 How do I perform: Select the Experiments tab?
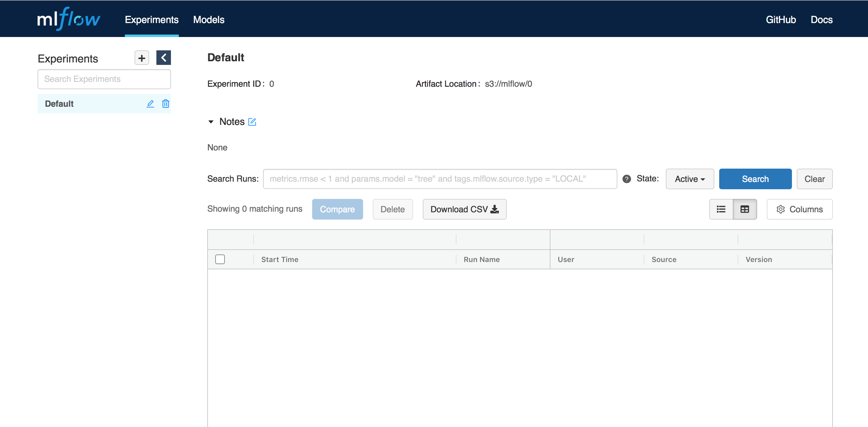152,19
